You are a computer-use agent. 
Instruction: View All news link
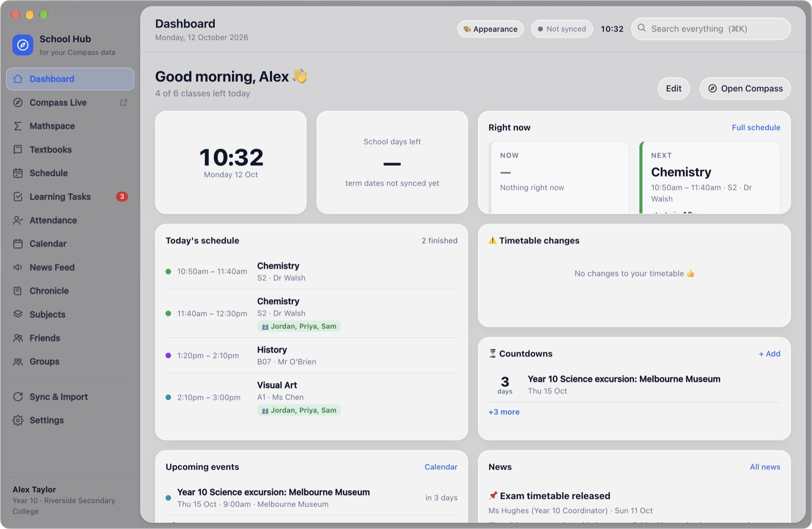point(765,467)
